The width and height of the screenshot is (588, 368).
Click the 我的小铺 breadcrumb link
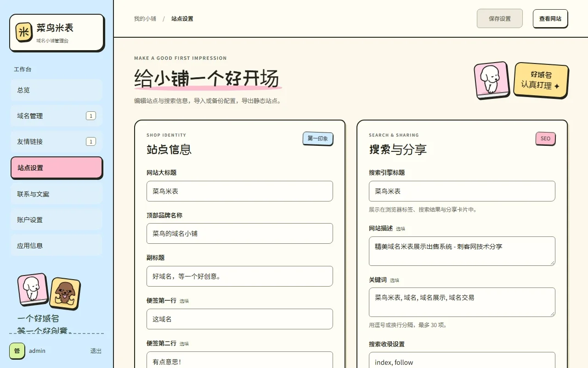(145, 19)
